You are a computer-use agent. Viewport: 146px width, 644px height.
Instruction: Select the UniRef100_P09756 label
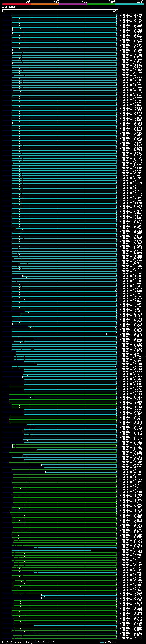(131, 32)
